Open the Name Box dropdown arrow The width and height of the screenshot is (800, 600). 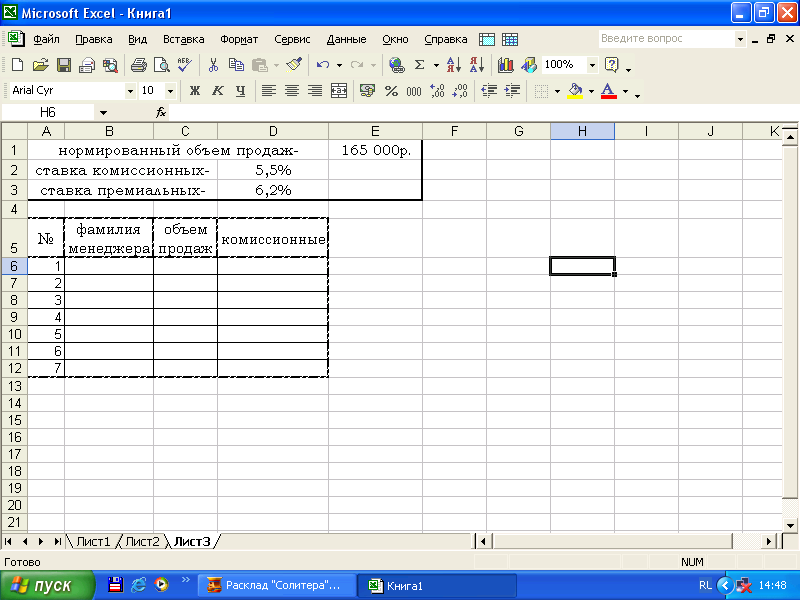tap(104, 112)
